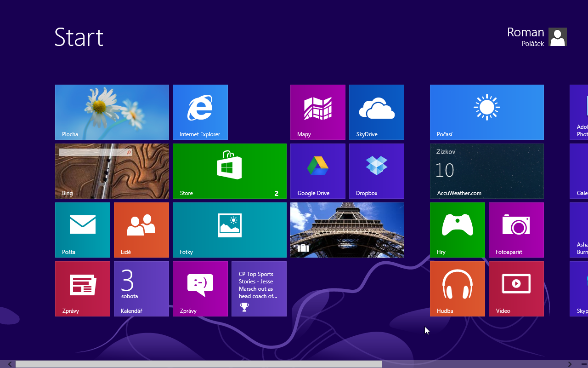
Task: Open AccuWeather.com Zizkov tile
Action: tap(487, 171)
